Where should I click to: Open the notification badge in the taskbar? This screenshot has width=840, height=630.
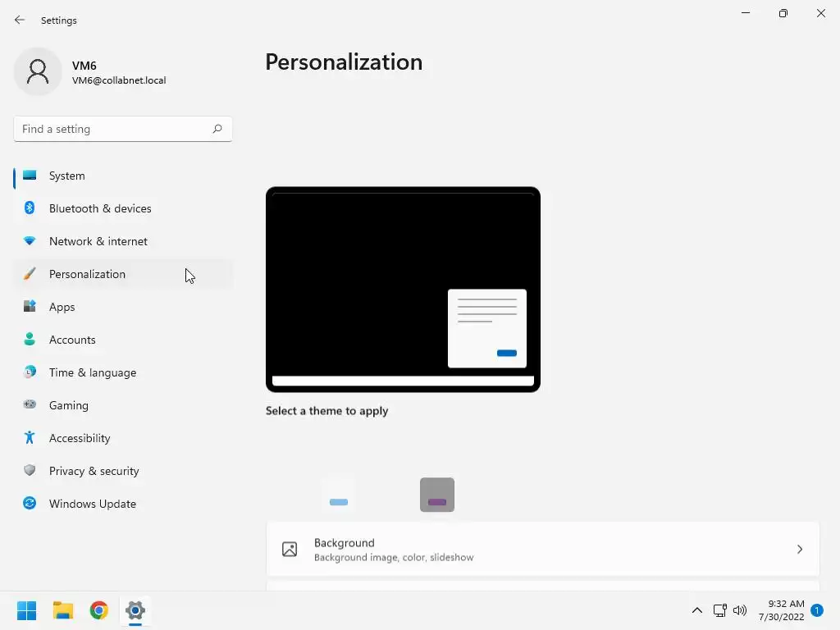pos(817,610)
